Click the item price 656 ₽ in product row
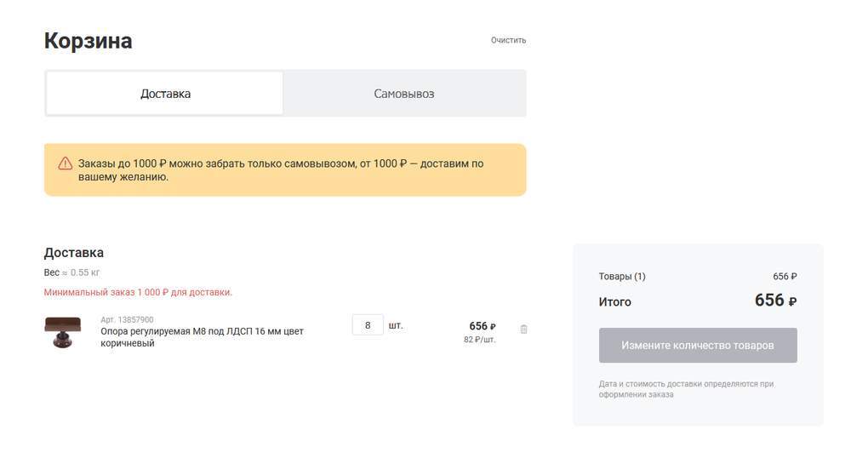Screen dimensions: 868x464 tap(482, 326)
